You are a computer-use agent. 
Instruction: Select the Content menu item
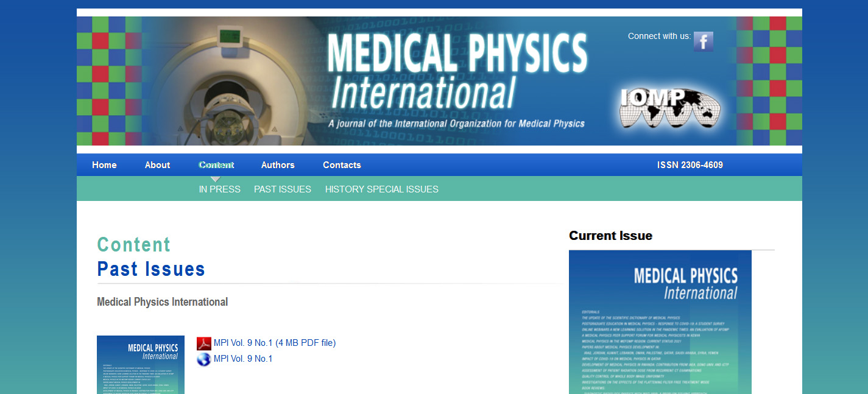(216, 165)
